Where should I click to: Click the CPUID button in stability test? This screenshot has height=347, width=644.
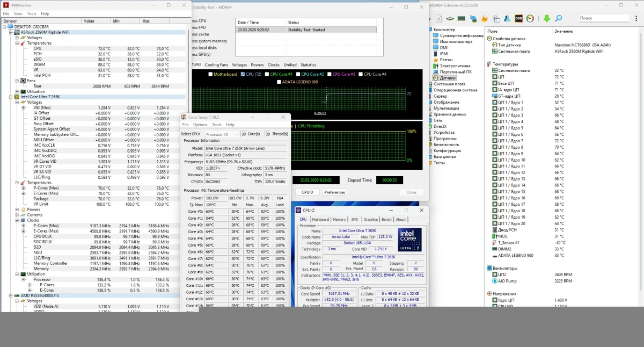coord(307,192)
